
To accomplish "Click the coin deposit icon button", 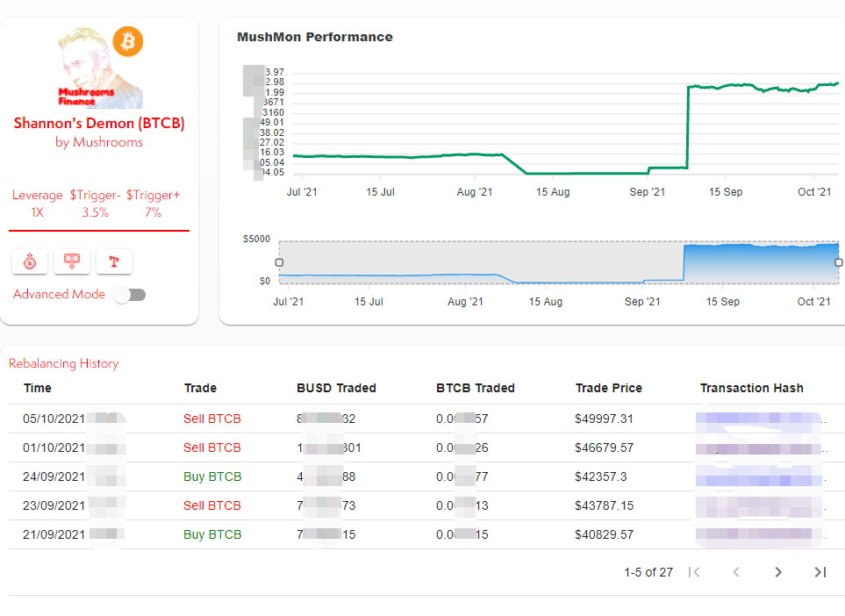I will click(x=30, y=261).
